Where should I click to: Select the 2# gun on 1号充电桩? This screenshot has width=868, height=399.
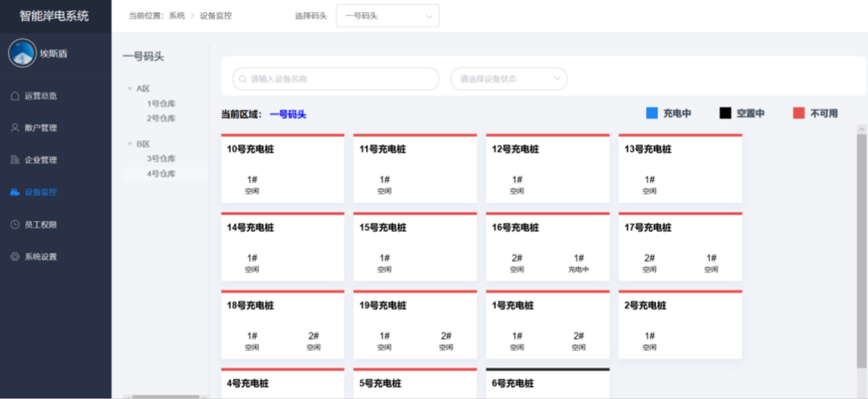(579, 341)
